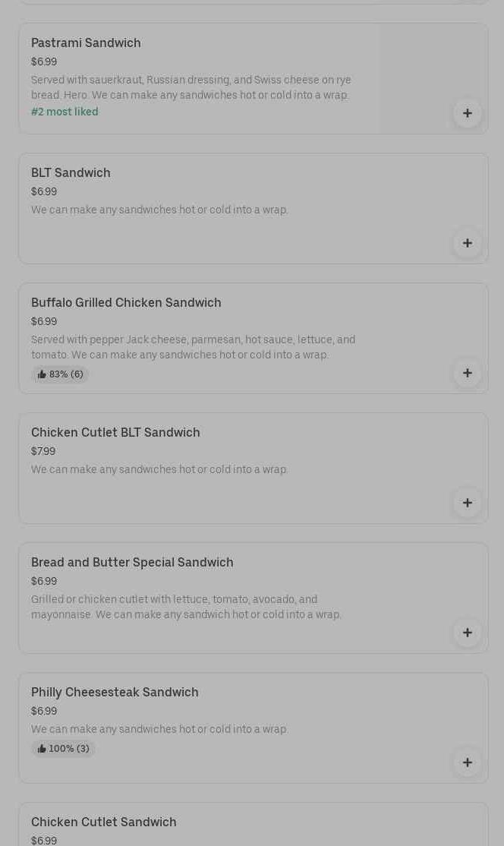Click Bread and Butter Special description text
Image resolution: width=504 pixels, height=846 pixels.
(x=186, y=607)
